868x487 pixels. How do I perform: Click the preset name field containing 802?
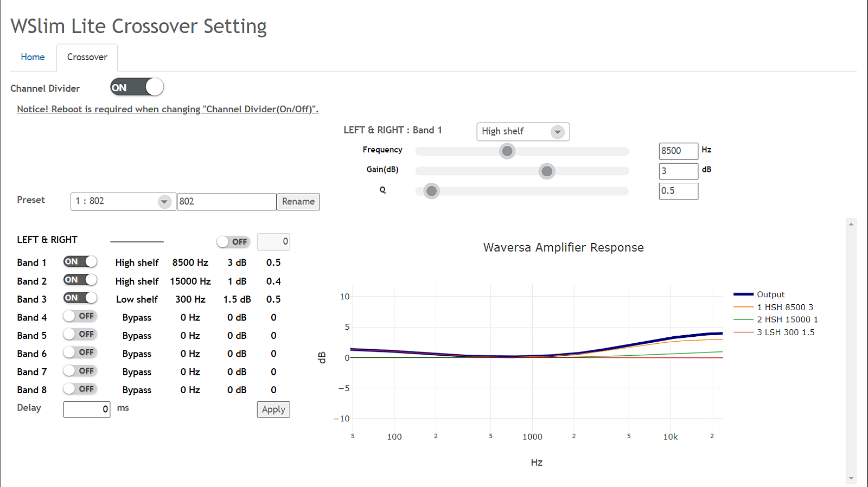(227, 202)
